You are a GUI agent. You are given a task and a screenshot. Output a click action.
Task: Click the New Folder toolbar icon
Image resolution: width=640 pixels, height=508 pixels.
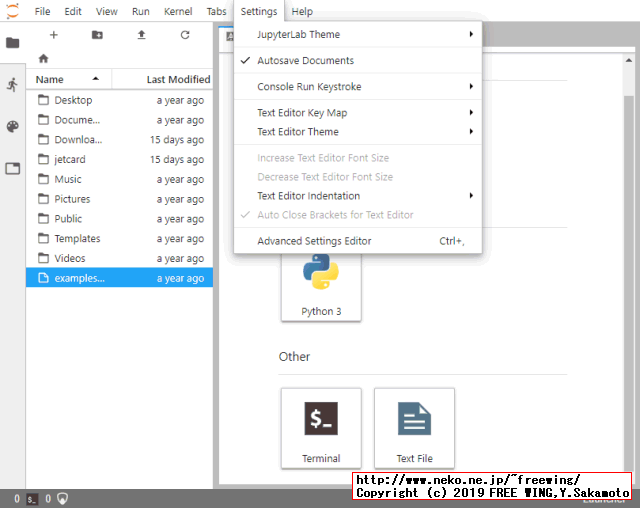click(97, 35)
